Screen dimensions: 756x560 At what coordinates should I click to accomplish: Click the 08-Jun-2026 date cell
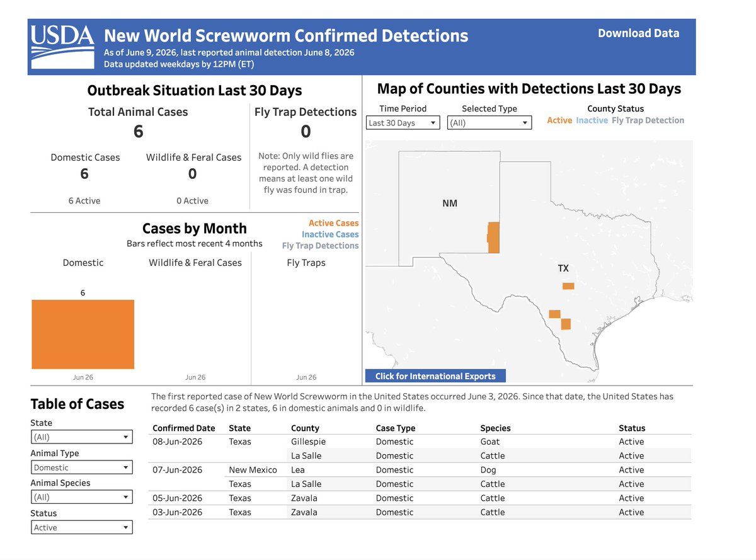pyautogui.click(x=178, y=442)
